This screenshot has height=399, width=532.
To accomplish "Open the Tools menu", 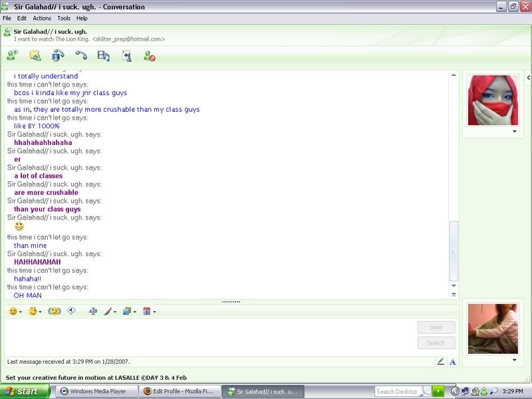I will pyautogui.click(x=63, y=18).
